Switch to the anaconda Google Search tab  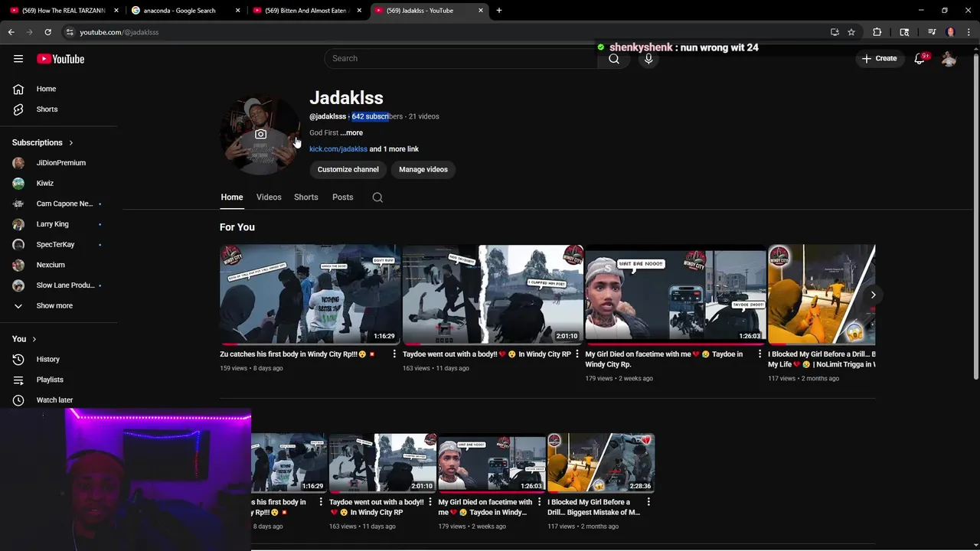[187, 11]
